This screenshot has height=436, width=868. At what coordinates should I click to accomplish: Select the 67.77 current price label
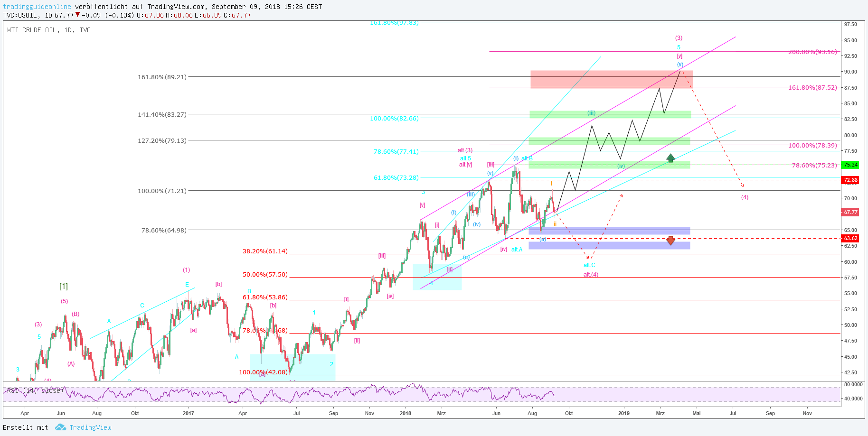pyautogui.click(x=850, y=212)
